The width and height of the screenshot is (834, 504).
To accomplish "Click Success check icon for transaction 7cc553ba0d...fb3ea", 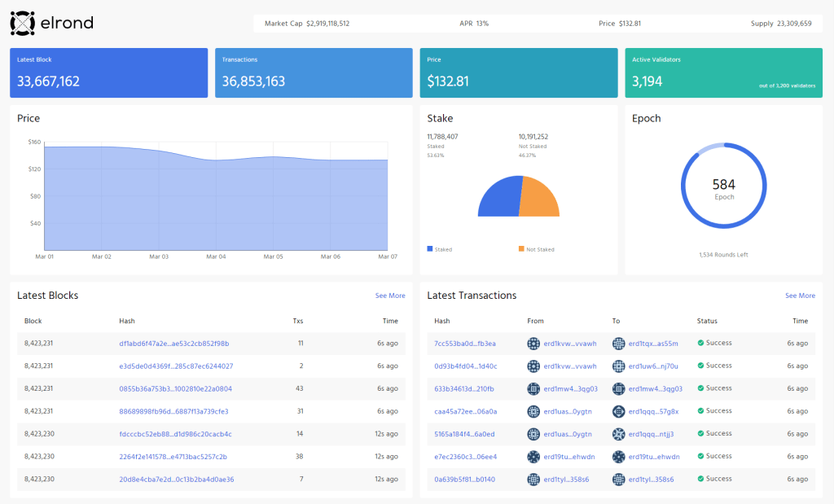I will pyautogui.click(x=700, y=344).
